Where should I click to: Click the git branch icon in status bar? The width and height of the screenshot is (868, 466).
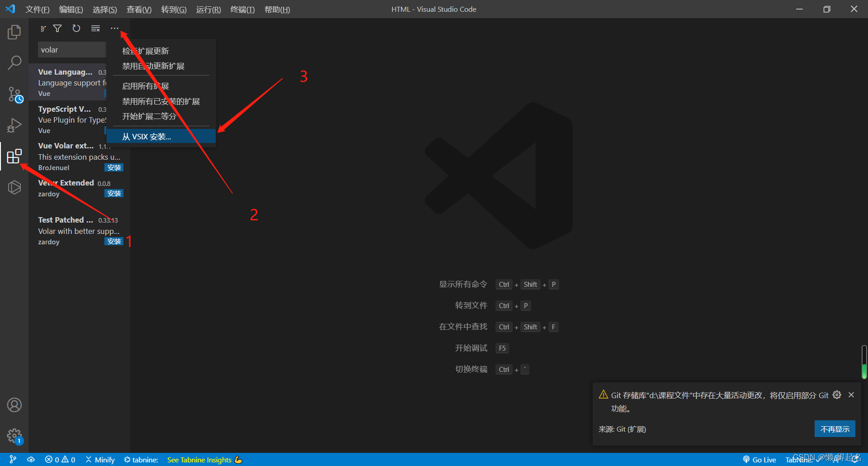point(13,460)
